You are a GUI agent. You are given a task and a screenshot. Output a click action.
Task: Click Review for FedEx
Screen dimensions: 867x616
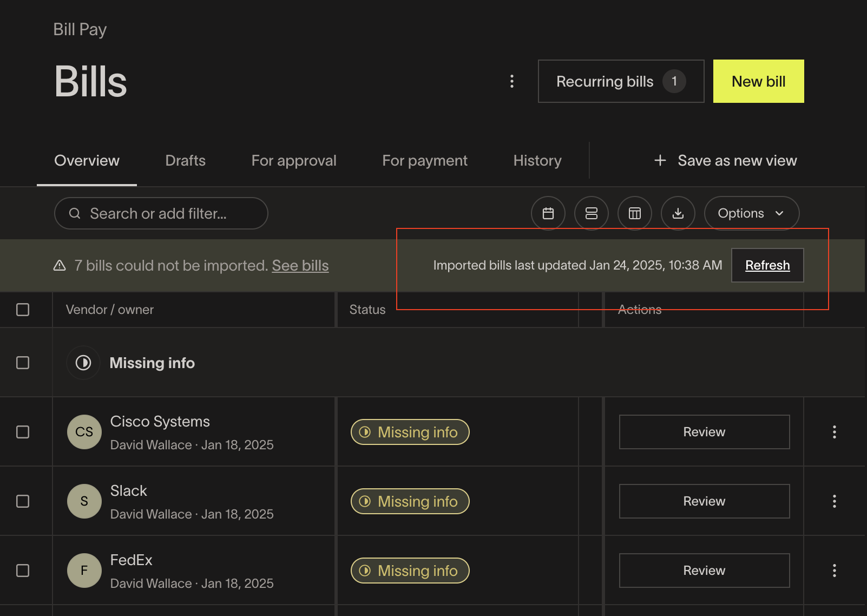705,571
